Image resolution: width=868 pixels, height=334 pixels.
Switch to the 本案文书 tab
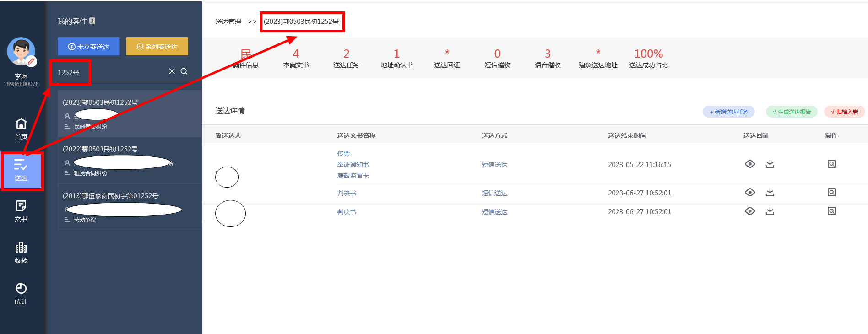[296, 59]
